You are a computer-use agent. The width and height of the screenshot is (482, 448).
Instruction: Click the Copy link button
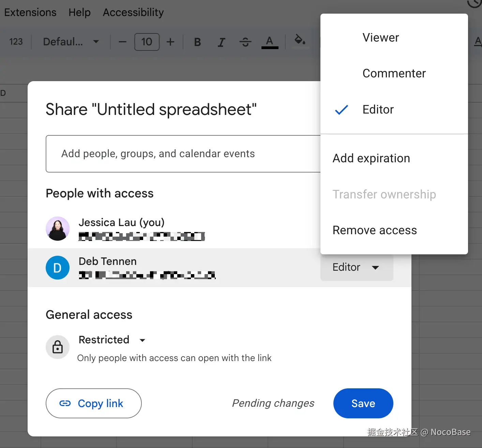93,403
